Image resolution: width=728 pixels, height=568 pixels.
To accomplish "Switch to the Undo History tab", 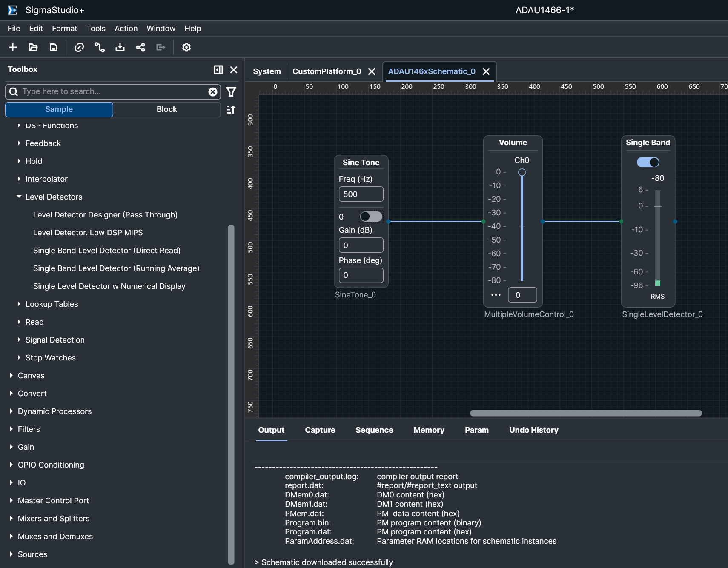I will (x=534, y=430).
